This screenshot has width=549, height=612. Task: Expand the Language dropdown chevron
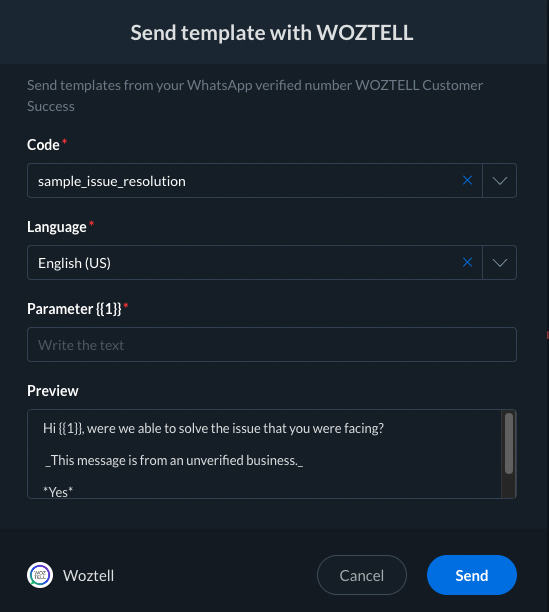pos(499,263)
